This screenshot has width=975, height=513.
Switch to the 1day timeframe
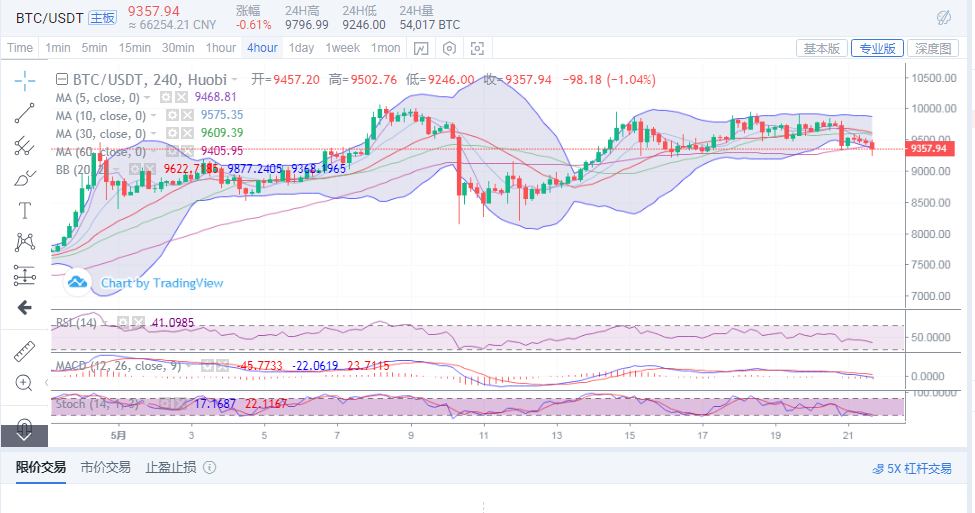click(301, 48)
